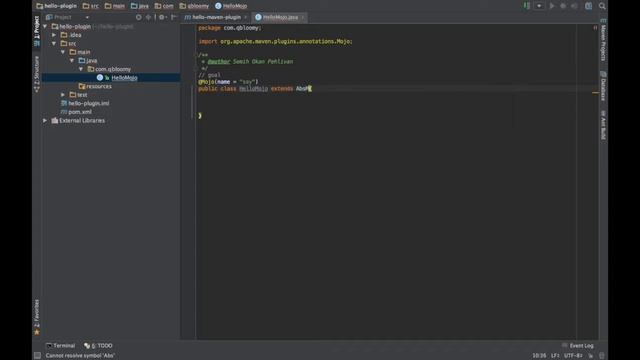Close the HelloMojo.java editor tab
The image size is (640, 360).
point(302,17)
